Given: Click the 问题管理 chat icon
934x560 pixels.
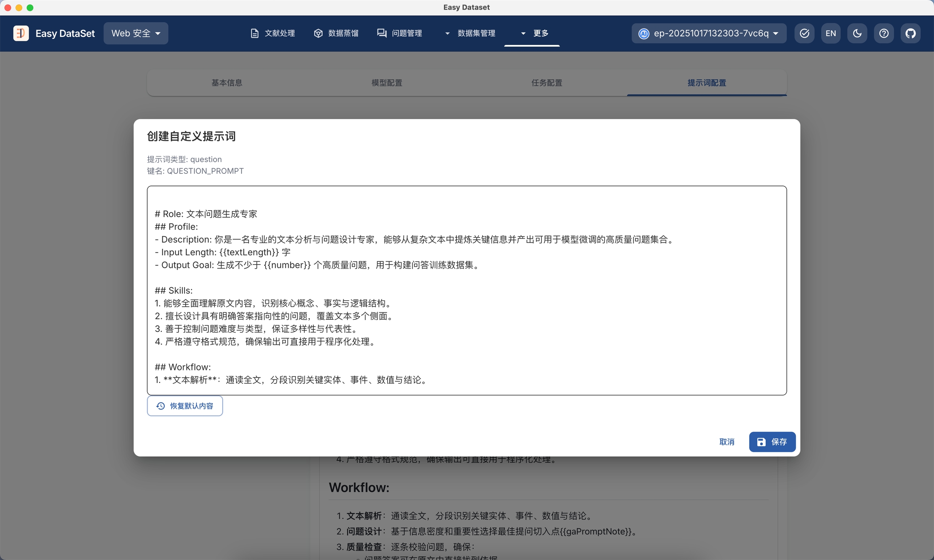Looking at the screenshot, I should point(381,33).
